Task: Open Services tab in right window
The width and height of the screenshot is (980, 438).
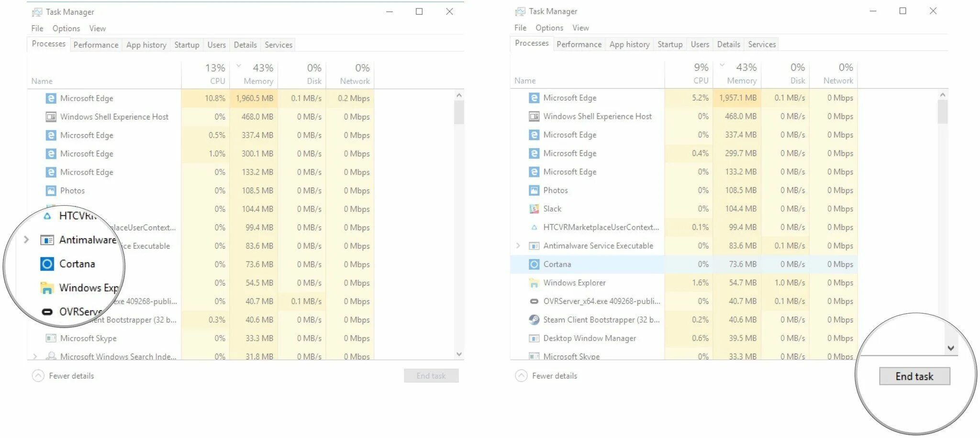Action: (762, 44)
